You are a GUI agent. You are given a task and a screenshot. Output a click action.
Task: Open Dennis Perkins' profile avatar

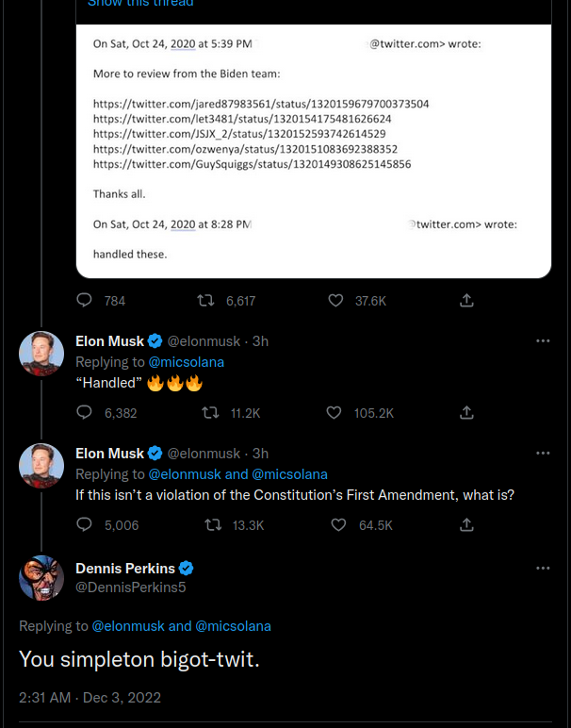41,577
